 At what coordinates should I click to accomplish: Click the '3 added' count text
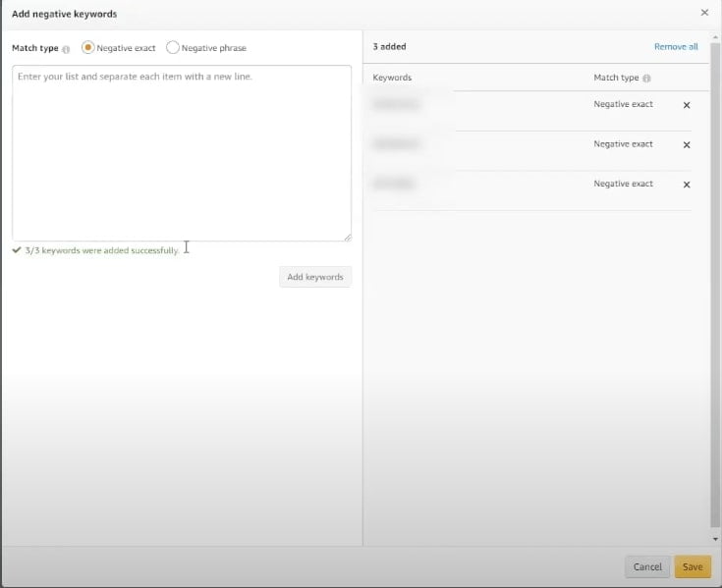[x=390, y=46]
